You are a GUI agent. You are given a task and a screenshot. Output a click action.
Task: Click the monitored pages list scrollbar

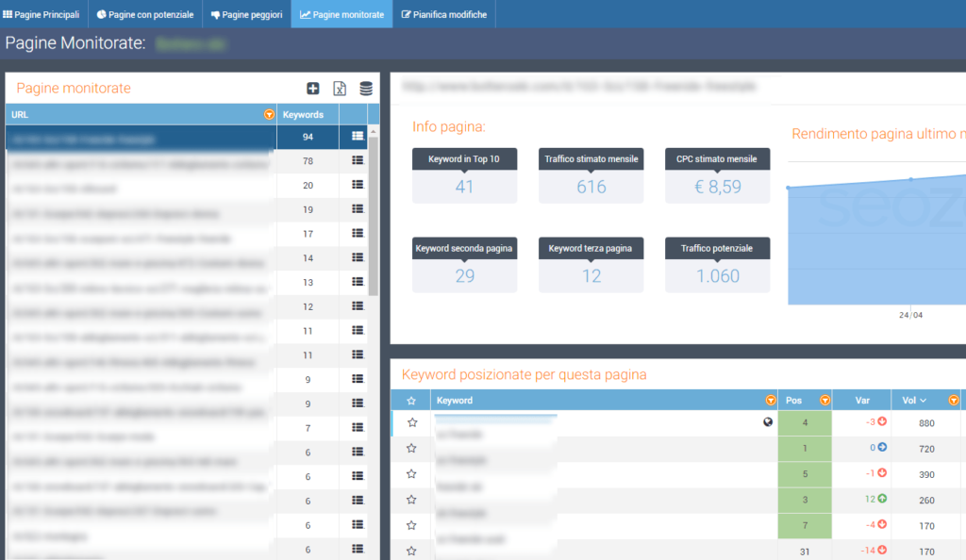point(374,217)
